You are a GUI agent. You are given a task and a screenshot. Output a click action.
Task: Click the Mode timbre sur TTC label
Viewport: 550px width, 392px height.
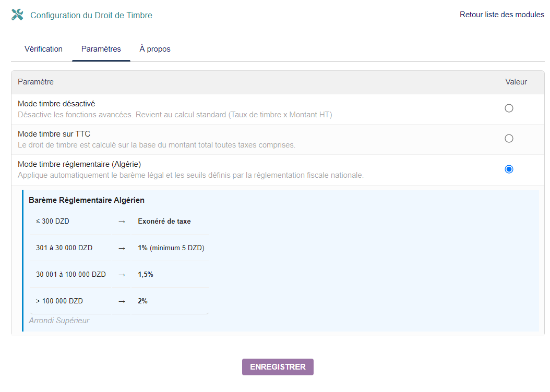[x=54, y=134]
